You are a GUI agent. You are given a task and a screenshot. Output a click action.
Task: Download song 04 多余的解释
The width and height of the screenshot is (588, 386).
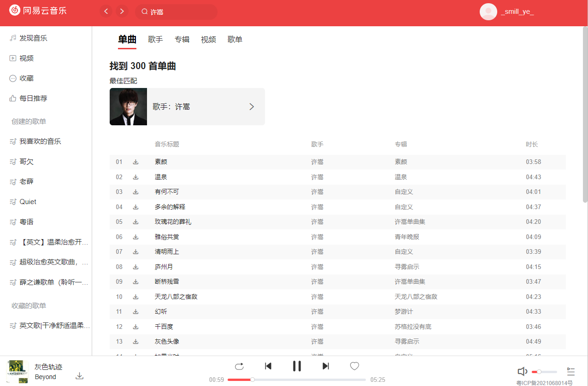135,207
